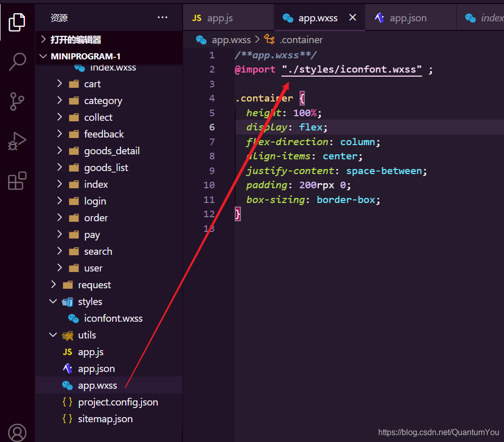Image resolution: width=504 pixels, height=442 pixels.
Task: Expand the goods_detail folder chevron
Action: [x=59, y=151]
